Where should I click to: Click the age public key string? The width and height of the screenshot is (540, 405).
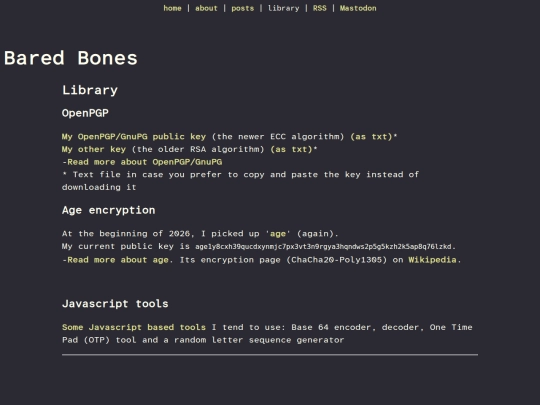323,247
